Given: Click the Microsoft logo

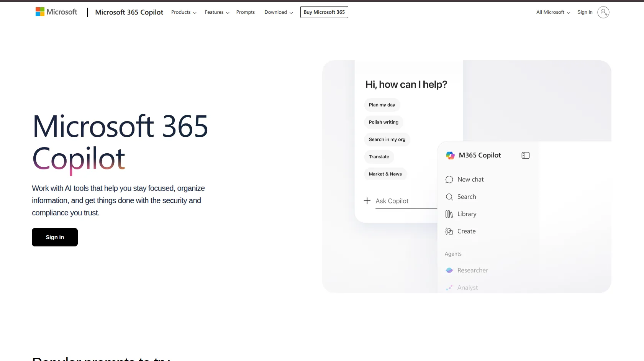Looking at the screenshot, I should click(56, 12).
